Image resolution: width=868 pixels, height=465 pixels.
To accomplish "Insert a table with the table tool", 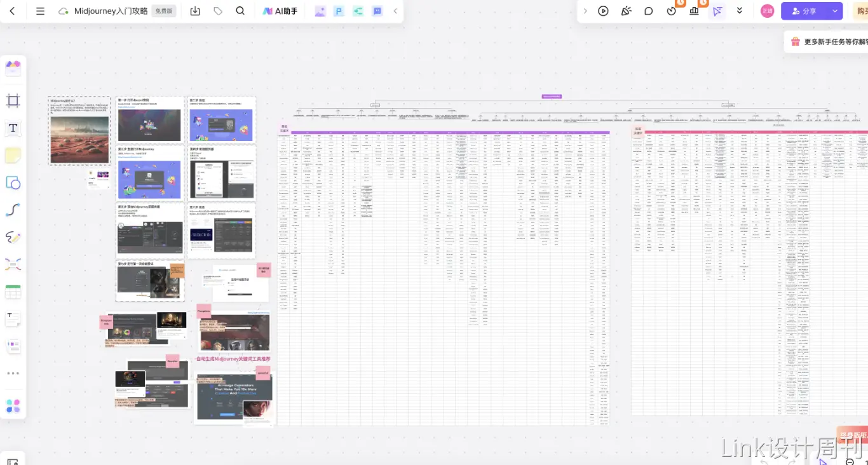I will [x=13, y=292].
